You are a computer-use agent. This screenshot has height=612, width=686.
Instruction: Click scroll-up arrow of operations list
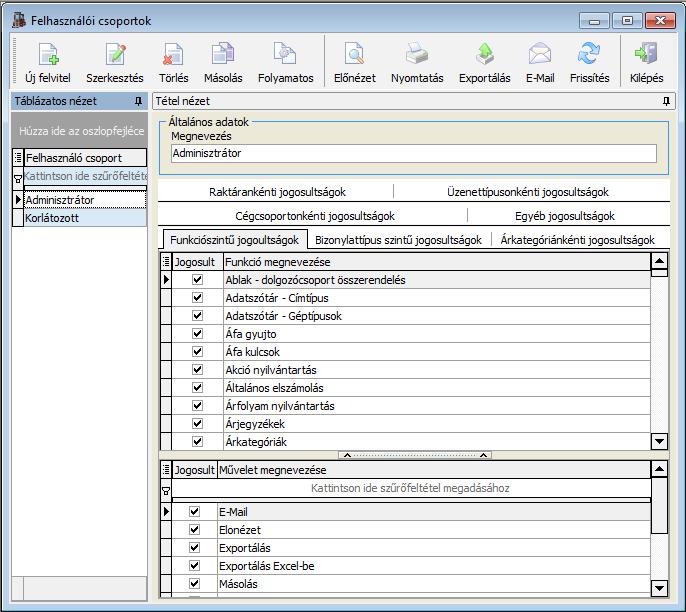tap(659, 470)
